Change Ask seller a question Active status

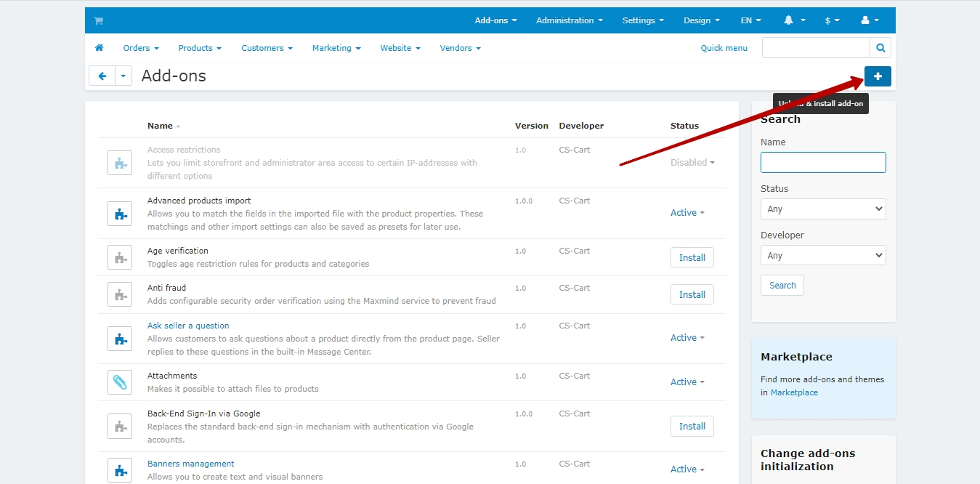pyautogui.click(x=687, y=338)
